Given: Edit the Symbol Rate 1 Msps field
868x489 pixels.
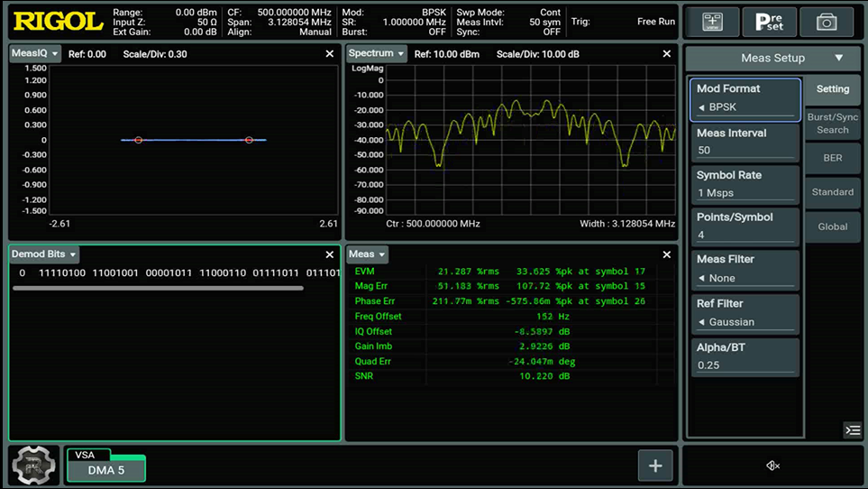Looking at the screenshot, I should 745,184.
